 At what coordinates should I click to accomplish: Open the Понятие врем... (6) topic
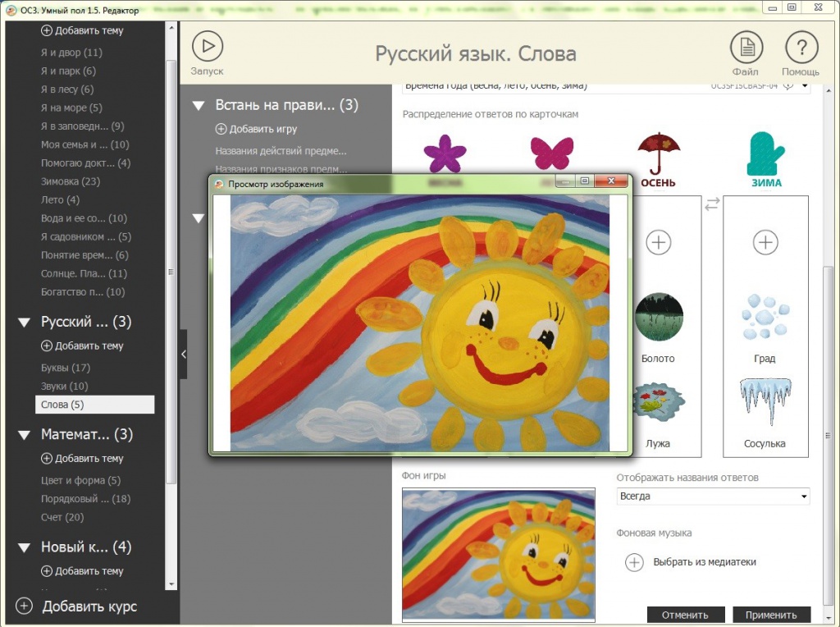[84, 255]
